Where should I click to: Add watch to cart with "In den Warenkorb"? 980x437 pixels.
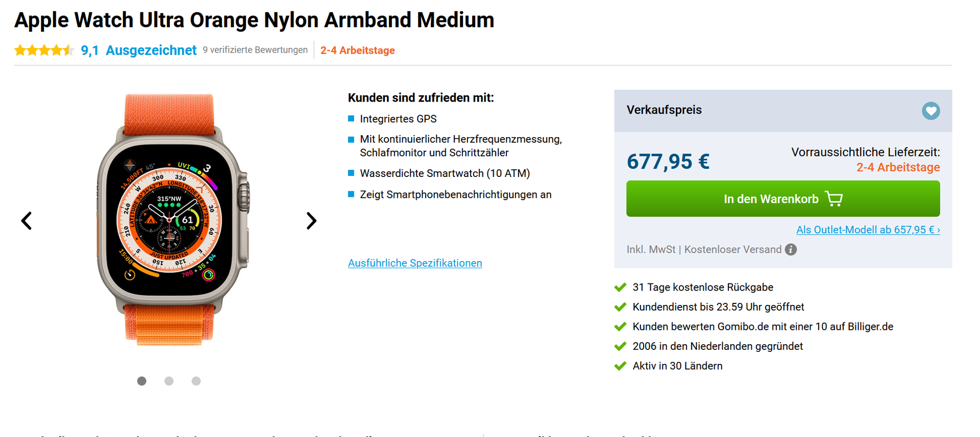coord(770,199)
